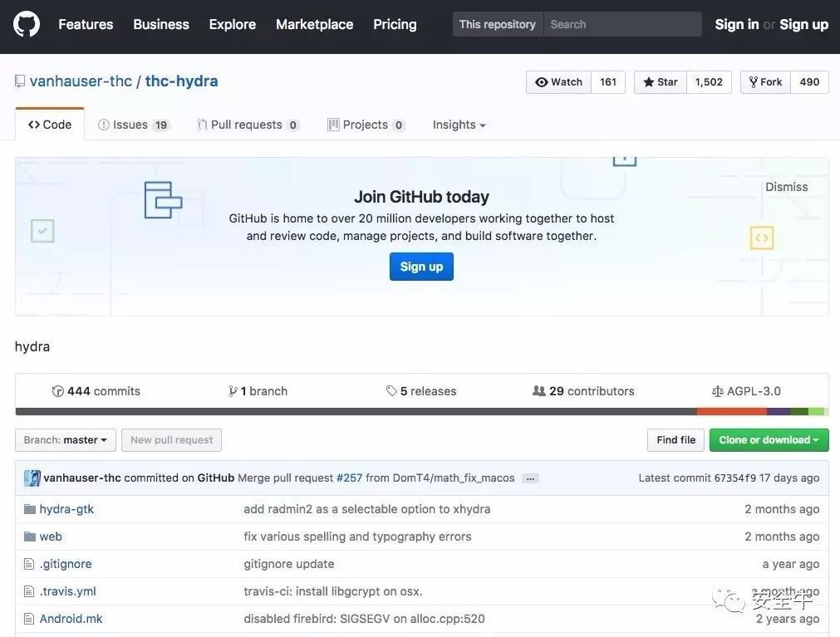Screen dimensions: 840x637
Task: Click the Find file button
Action: coord(675,440)
